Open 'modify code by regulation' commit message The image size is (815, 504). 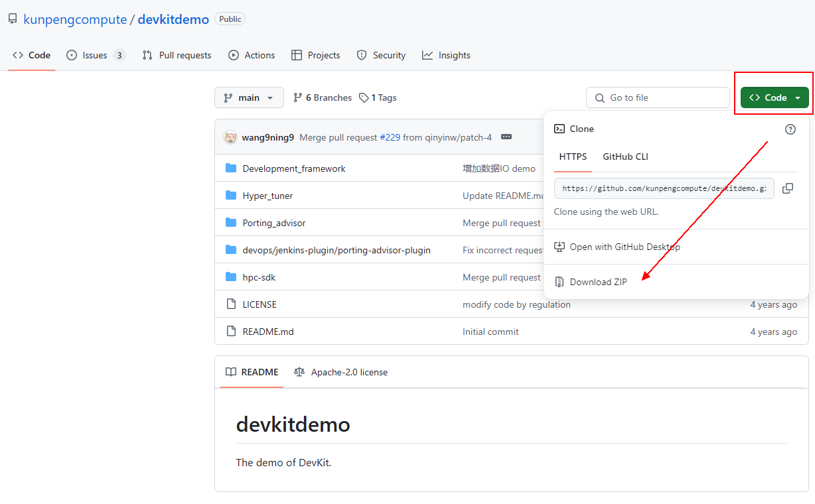pos(516,304)
